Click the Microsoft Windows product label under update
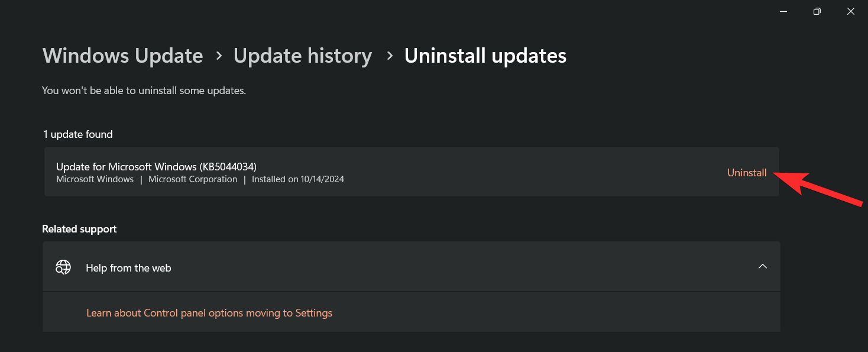Image resolution: width=868 pixels, height=352 pixels. (x=95, y=179)
